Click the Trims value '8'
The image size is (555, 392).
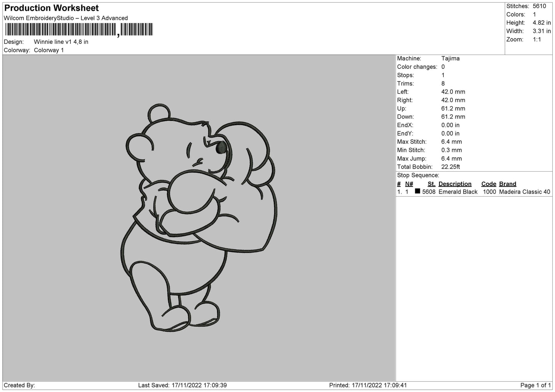click(x=443, y=84)
